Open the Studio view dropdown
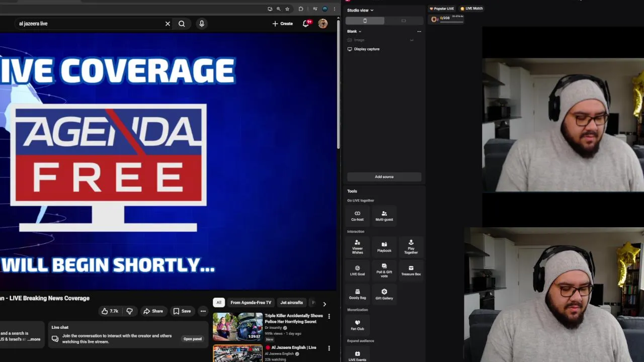Viewport: 644px width, 362px height. (x=360, y=10)
